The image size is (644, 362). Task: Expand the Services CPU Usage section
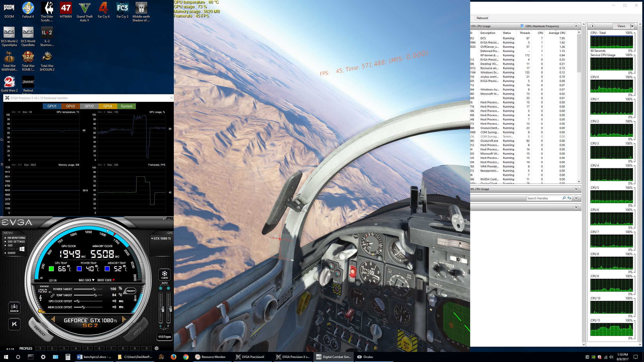pos(576,189)
